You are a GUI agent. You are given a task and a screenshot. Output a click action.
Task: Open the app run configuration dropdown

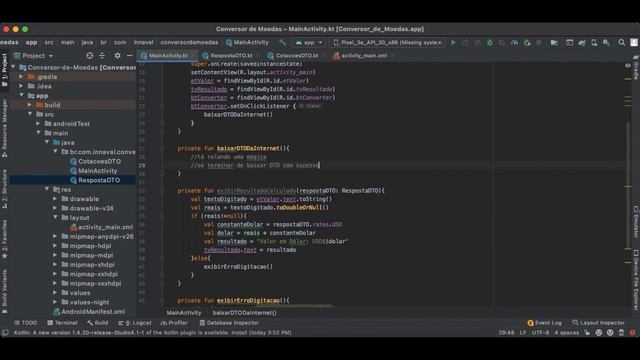[x=309, y=42]
